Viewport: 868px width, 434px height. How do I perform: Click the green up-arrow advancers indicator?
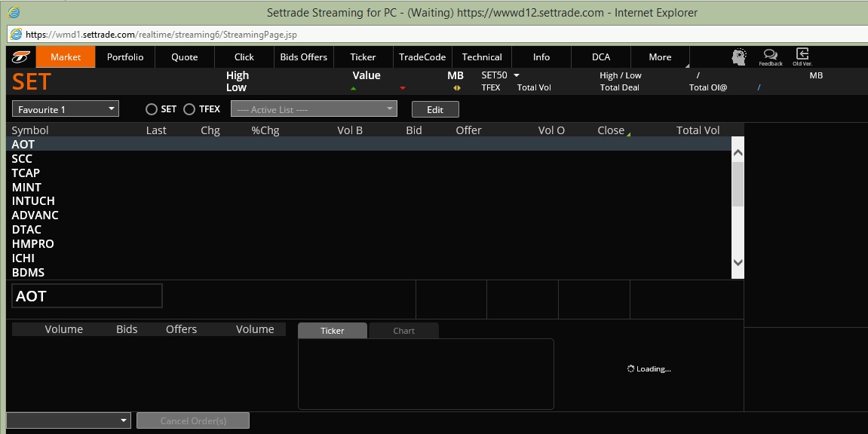354,88
